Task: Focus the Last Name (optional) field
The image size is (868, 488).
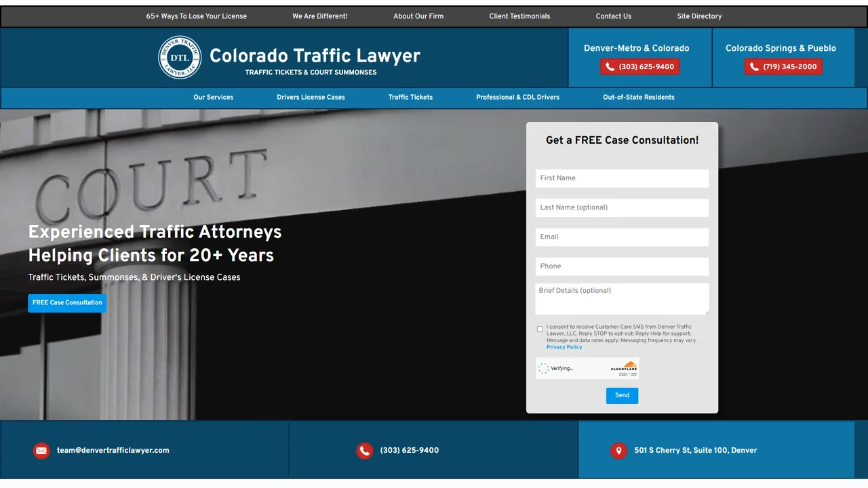Action: coord(622,207)
